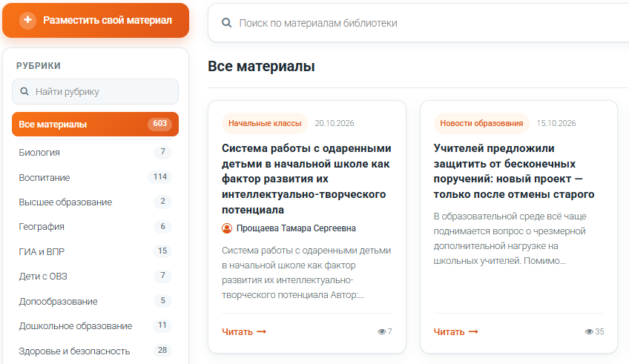Image resolution: width=629 pixels, height=364 pixels.
Task: Click the 603 count badge on Все материалы
Action: tap(159, 124)
